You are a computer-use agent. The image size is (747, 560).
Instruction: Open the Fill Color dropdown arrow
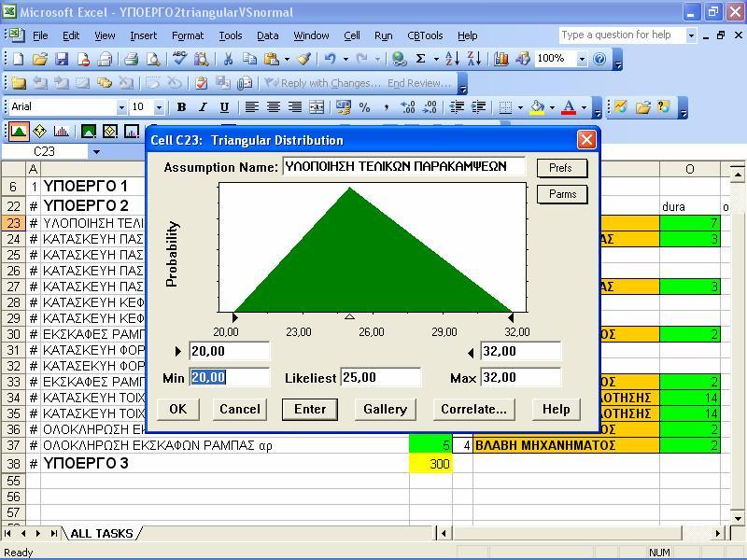[552, 107]
